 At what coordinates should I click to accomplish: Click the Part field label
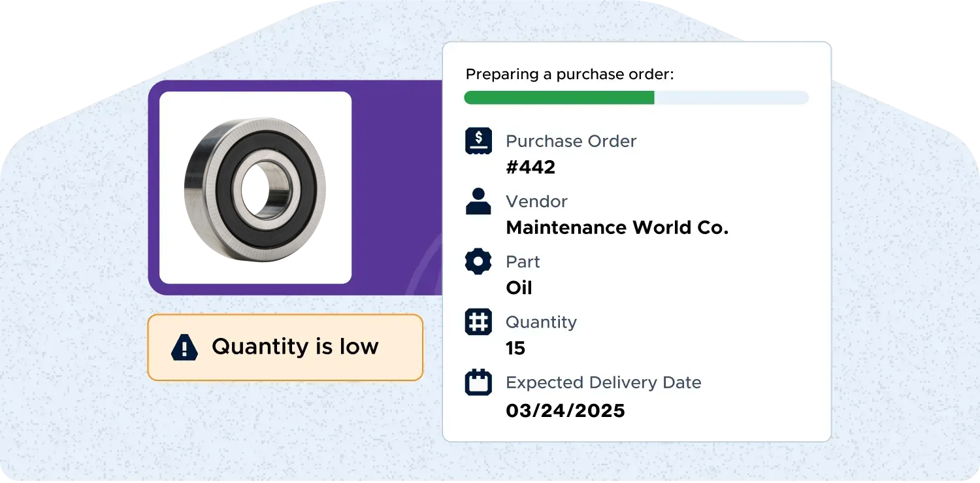click(x=523, y=261)
